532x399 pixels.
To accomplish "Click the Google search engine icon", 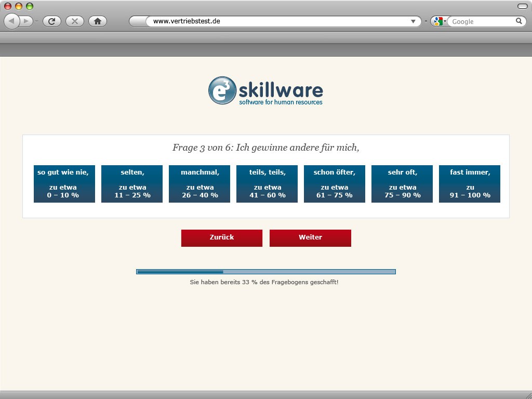I will coord(438,21).
